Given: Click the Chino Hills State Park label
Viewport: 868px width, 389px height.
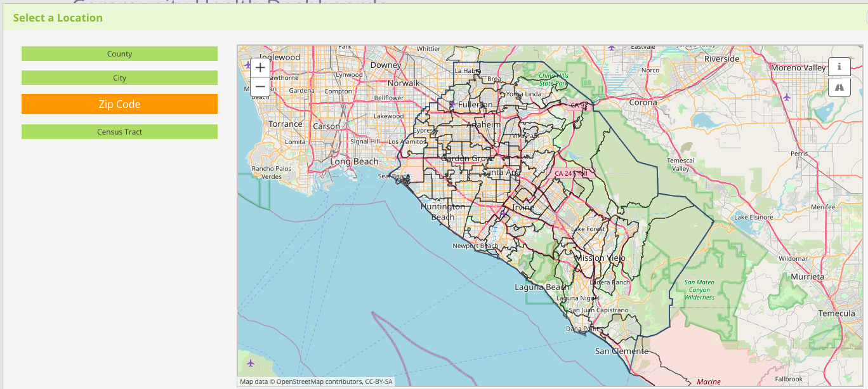Looking at the screenshot, I should click(554, 79).
